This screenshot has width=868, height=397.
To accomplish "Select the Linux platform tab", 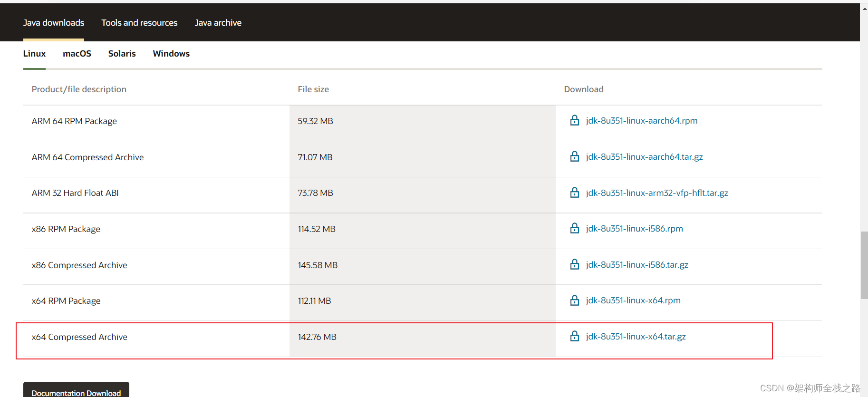I will click(x=34, y=54).
